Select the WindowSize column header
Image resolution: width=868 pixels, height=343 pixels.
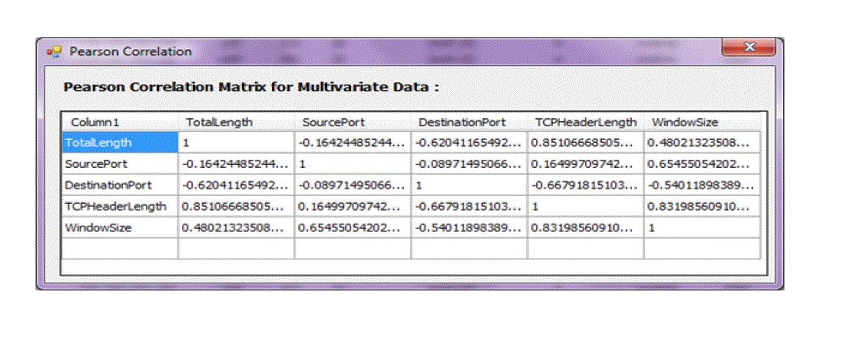point(685,122)
